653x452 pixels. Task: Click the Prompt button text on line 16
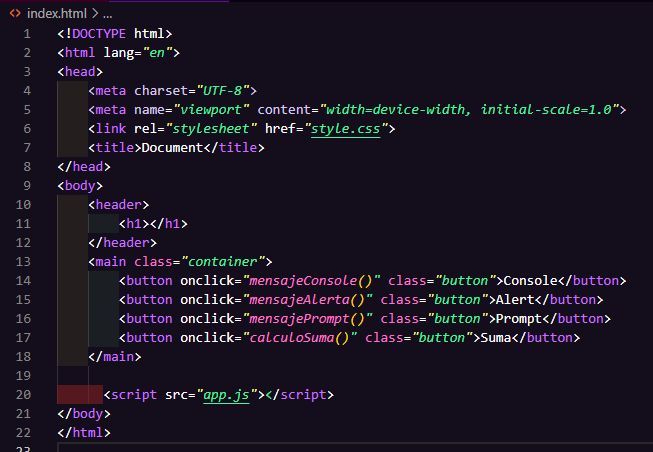[x=518, y=319]
